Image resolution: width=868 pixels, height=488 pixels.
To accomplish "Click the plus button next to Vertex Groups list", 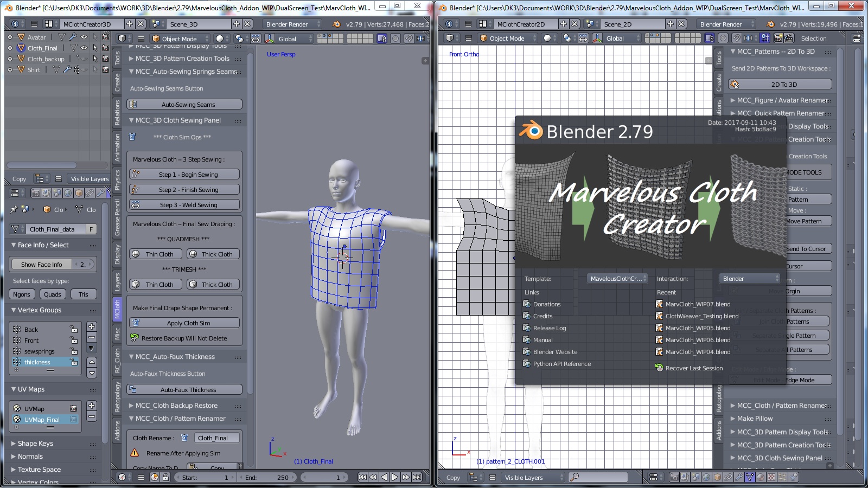I will [x=92, y=326].
